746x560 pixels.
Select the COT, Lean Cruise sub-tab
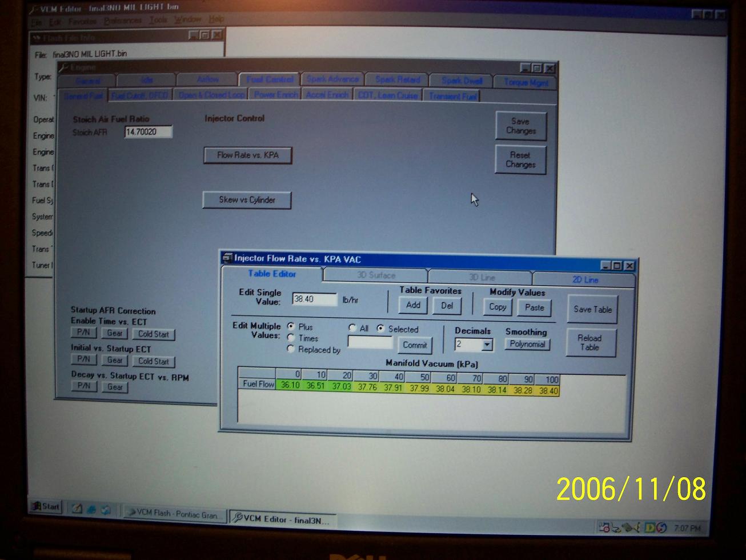click(388, 95)
